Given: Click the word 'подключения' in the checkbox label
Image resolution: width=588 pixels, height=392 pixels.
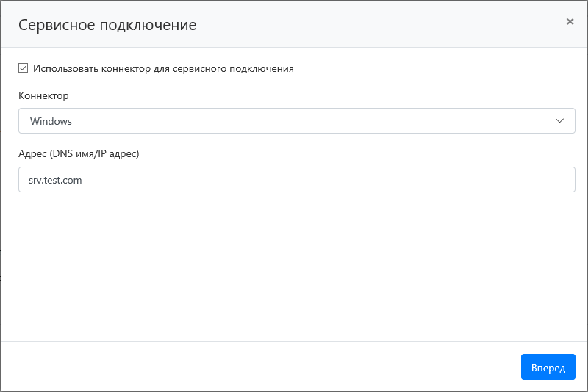Looking at the screenshot, I should [262, 68].
